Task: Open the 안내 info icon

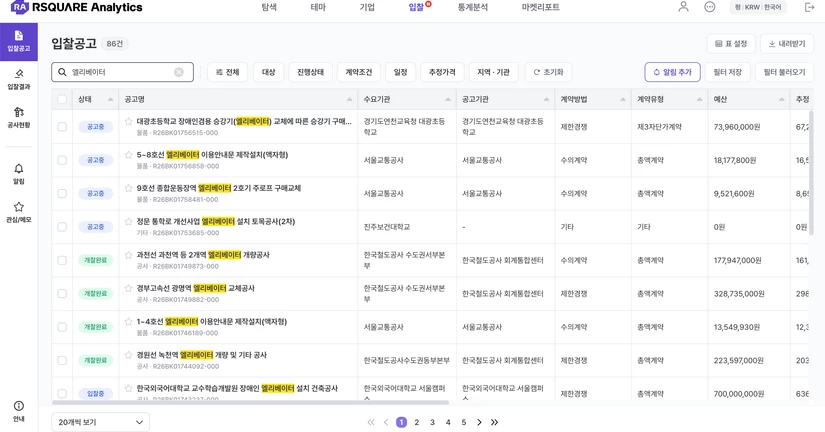Action: [18, 411]
